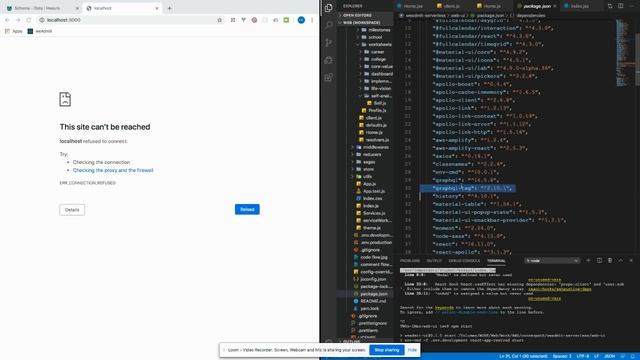The image size is (640, 360).
Task: Collapse the WEB (WORKSPACE) section
Action: [366, 22]
